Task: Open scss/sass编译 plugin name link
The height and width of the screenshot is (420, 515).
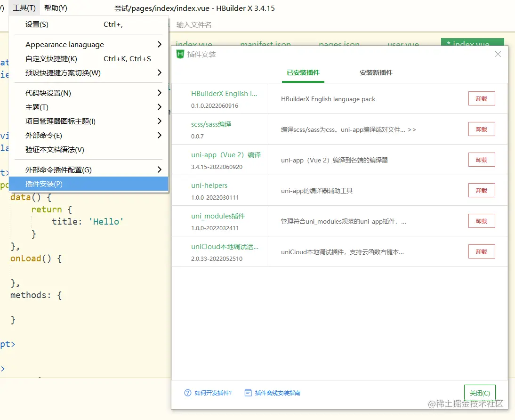Action: click(x=211, y=124)
